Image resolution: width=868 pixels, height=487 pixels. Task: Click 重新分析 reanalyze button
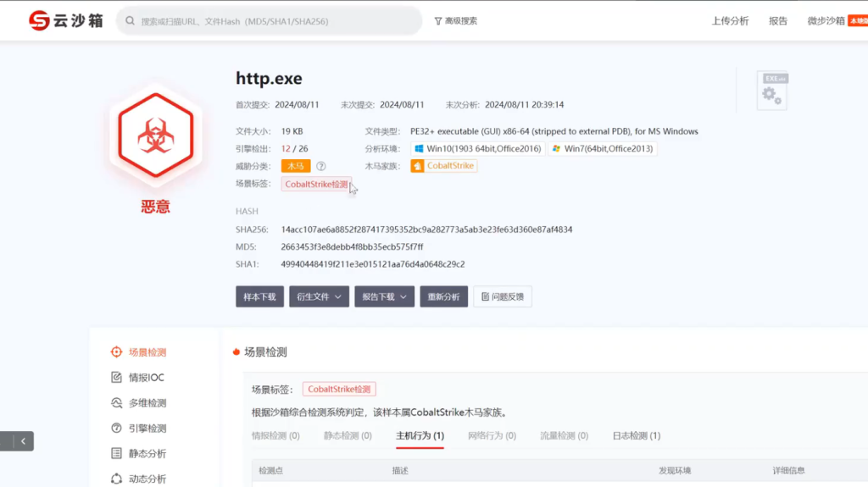tap(444, 296)
